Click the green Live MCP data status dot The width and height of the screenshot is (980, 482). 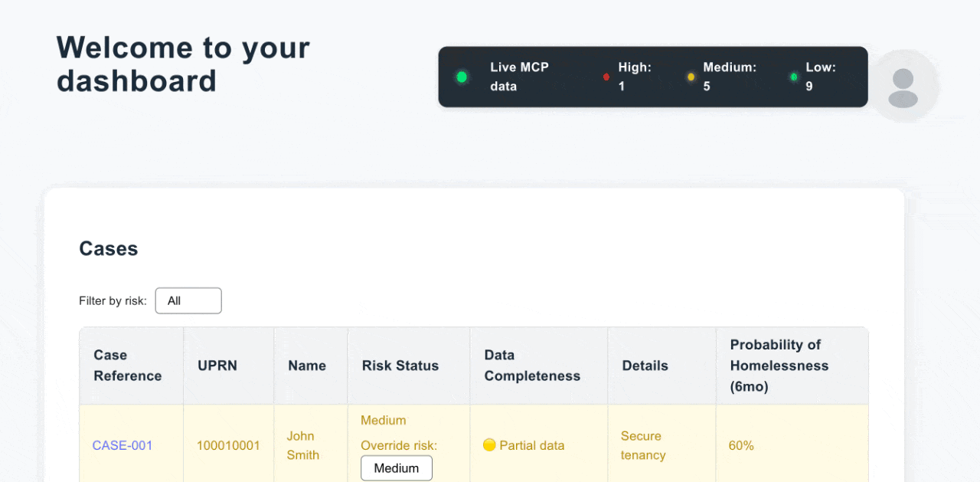click(462, 77)
